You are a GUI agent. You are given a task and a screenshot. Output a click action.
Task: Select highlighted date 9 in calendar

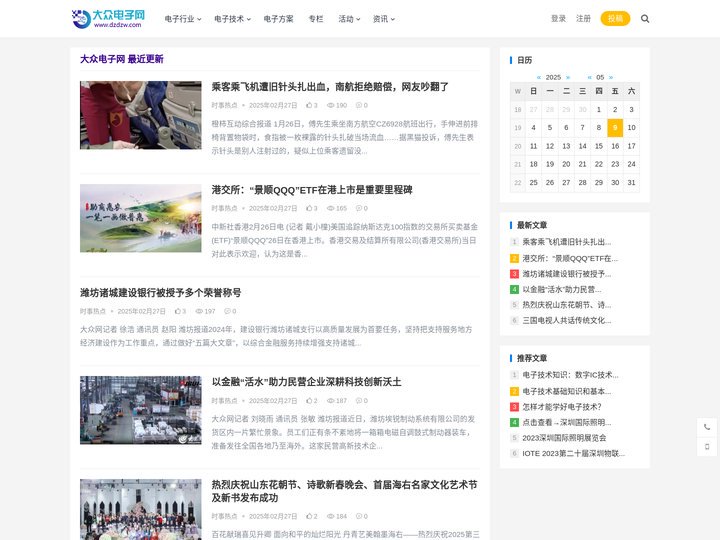tap(615, 128)
